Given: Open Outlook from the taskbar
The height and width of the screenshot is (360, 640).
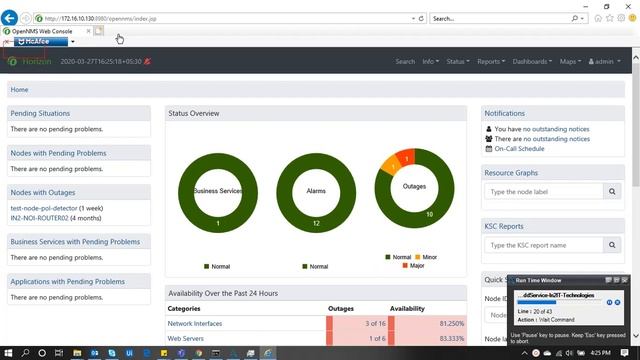Looking at the screenshot, I should [x=95, y=353].
